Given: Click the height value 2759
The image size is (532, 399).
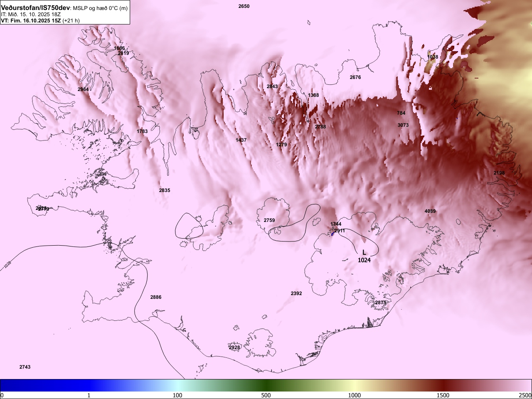Looking at the screenshot, I should [x=269, y=220].
